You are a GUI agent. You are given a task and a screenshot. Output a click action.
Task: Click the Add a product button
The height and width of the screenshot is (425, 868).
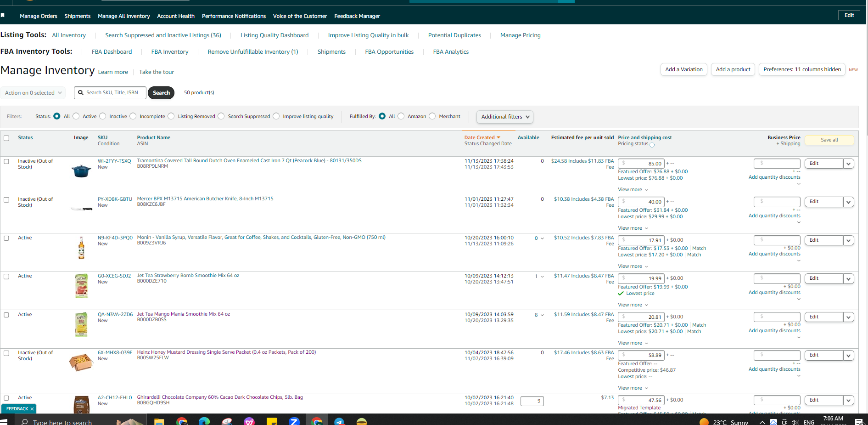pos(733,69)
